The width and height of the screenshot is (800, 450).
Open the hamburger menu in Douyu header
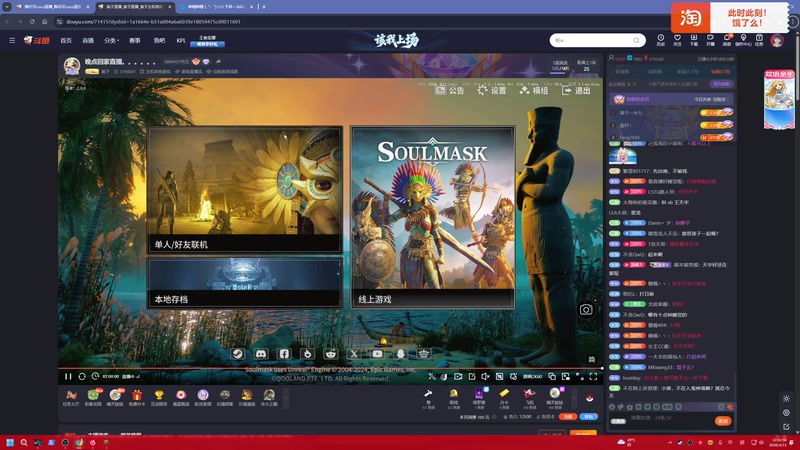(12, 40)
